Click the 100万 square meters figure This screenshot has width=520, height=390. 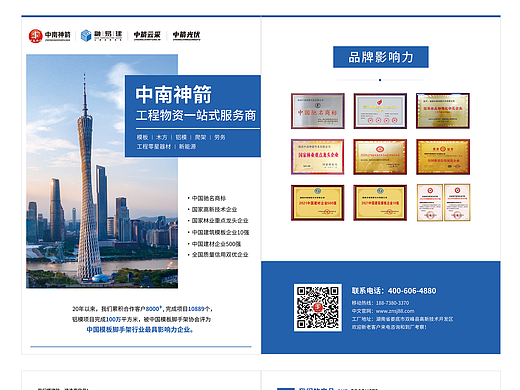[114, 319]
